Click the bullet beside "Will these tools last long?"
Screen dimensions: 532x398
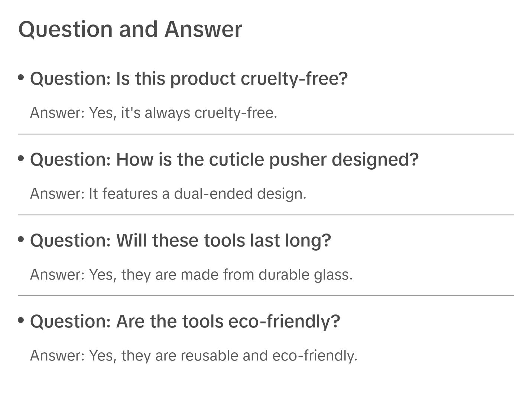tap(21, 239)
